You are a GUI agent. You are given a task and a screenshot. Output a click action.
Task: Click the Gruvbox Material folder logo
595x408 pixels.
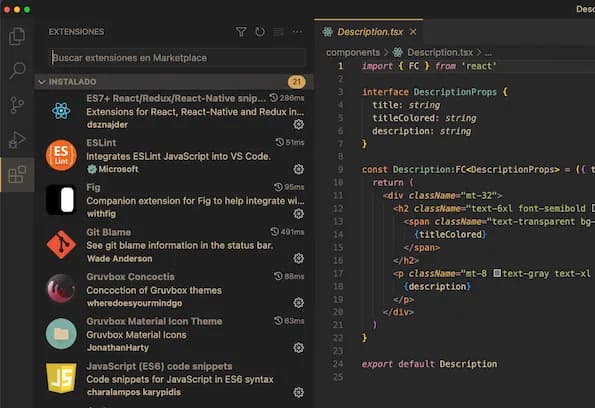[x=61, y=334]
